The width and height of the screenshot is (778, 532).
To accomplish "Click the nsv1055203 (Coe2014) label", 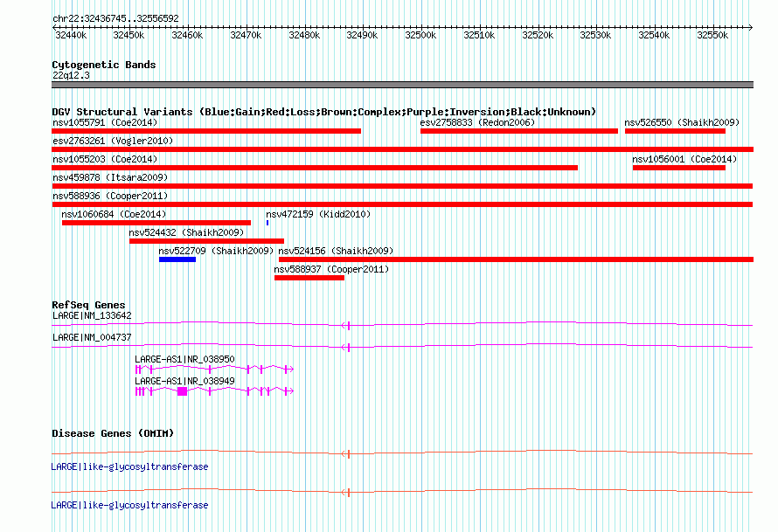I will pyautogui.click(x=105, y=159).
